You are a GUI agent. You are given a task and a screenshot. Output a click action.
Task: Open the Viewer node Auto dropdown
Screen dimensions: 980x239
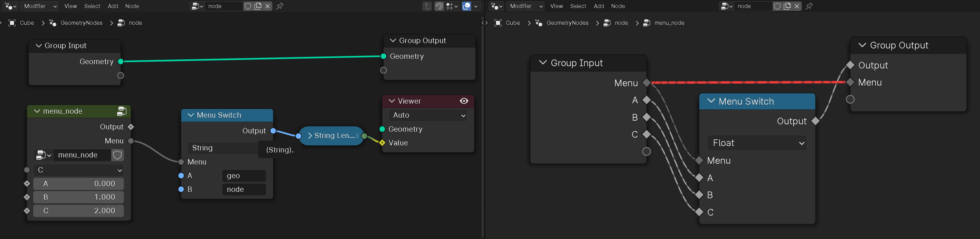click(x=428, y=115)
